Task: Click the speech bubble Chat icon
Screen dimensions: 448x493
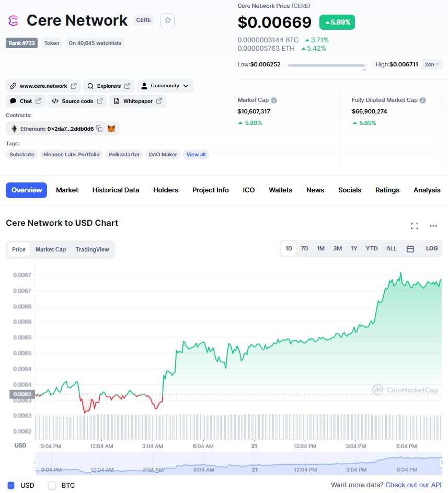Action: pos(13,101)
